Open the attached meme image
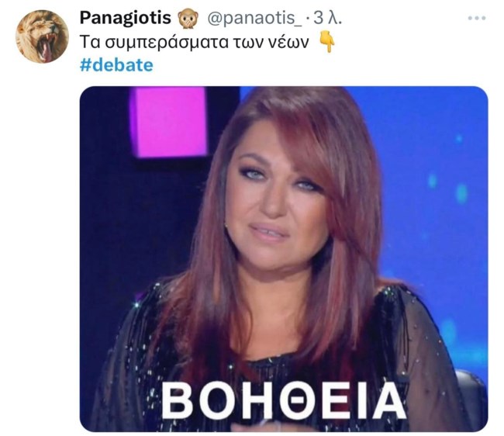 [x=284, y=259]
